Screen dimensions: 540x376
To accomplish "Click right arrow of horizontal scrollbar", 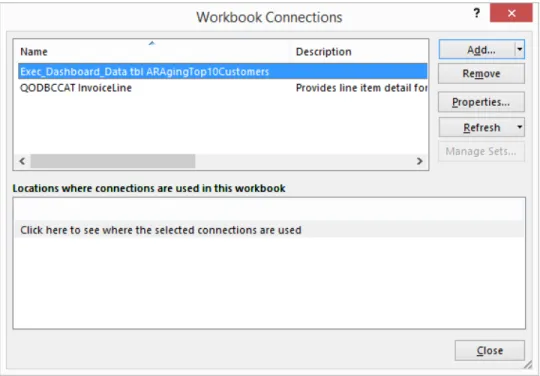I will pos(419,161).
